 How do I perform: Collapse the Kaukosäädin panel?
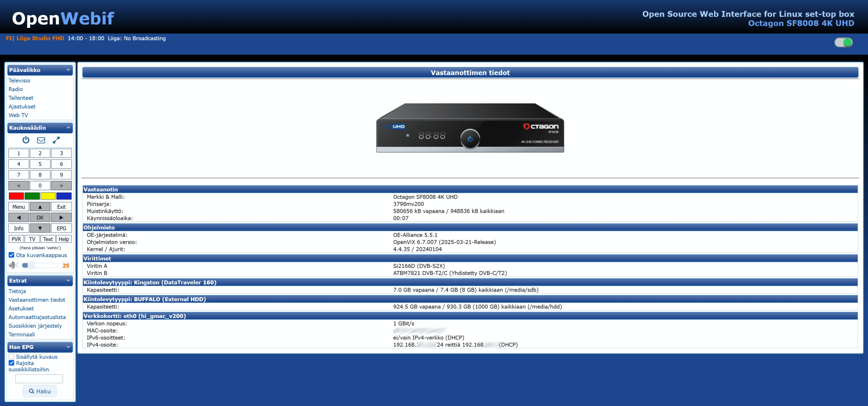coord(68,128)
